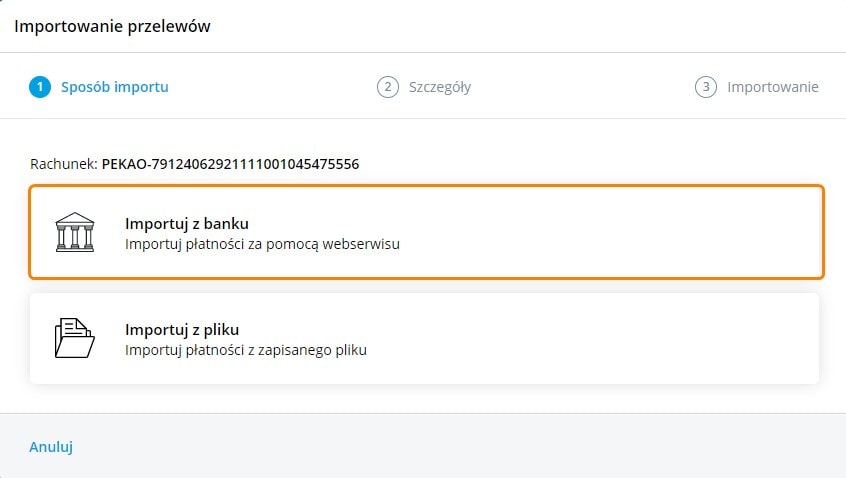The width and height of the screenshot is (846, 478).
Task: Click the step 1 number circle
Action: (x=39, y=87)
